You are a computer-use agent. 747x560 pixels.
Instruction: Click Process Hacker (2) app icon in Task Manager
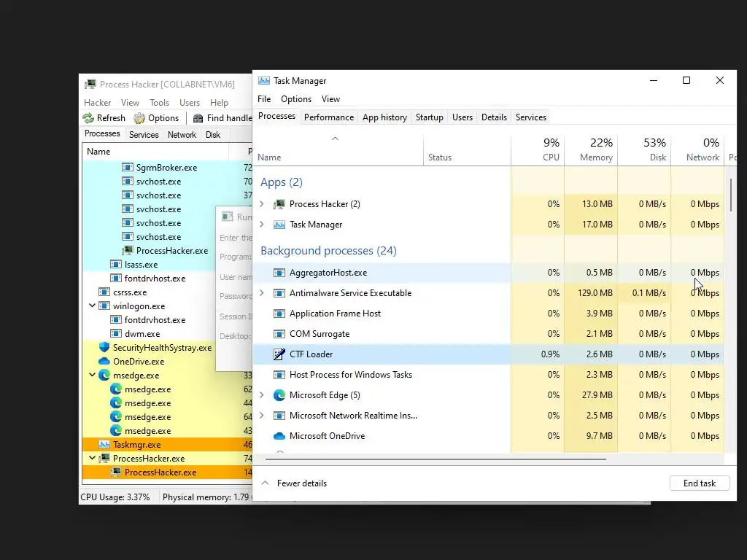[x=279, y=204]
